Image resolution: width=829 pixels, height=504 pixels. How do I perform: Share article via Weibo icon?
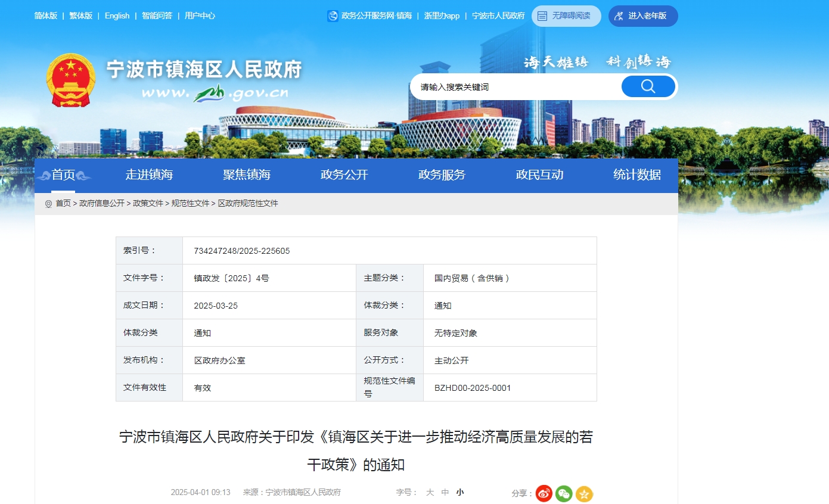[x=544, y=493]
